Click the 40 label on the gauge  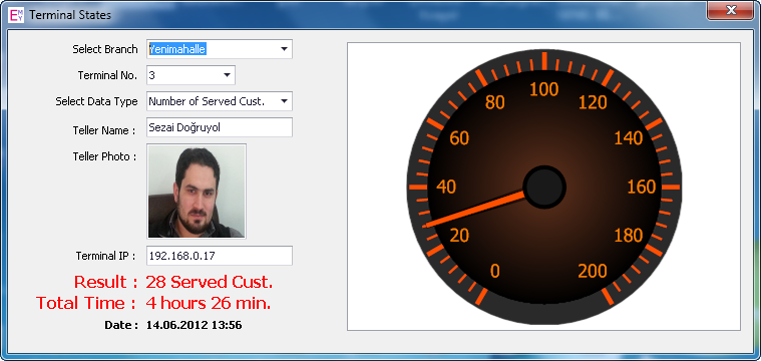click(446, 187)
